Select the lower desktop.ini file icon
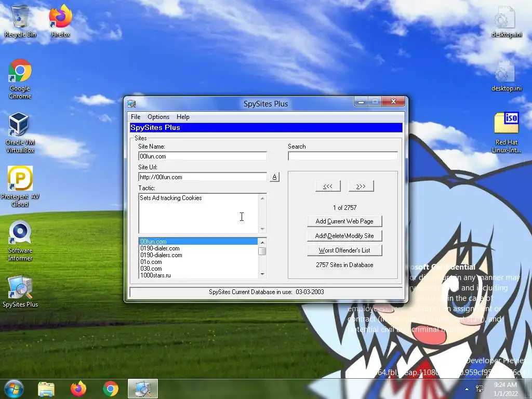 pyautogui.click(x=506, y=76)
